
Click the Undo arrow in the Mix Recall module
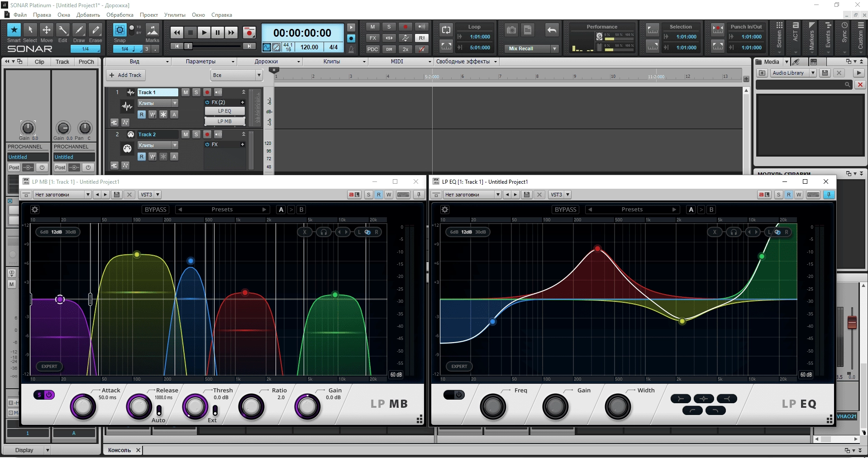pyautogui.click(x=552, y=30)
